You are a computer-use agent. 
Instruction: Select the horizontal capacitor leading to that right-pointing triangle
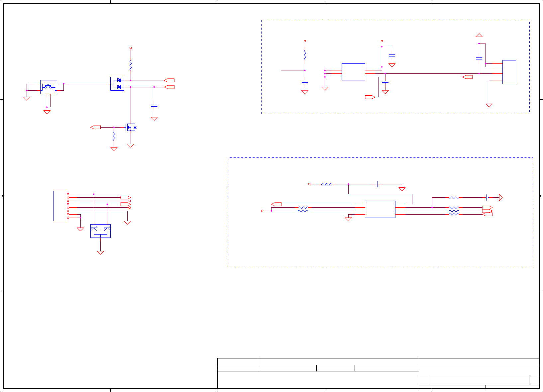487,198
